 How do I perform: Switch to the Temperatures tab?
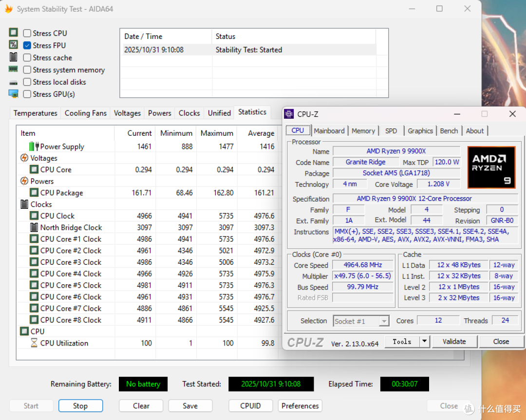(35, 113)
